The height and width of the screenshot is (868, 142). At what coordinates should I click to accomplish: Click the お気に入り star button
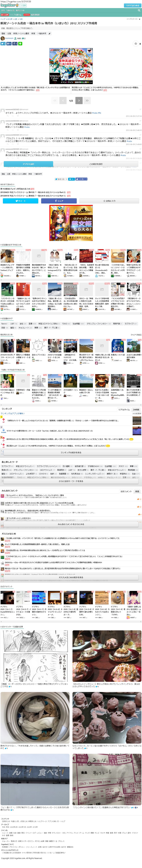[109, 200]
